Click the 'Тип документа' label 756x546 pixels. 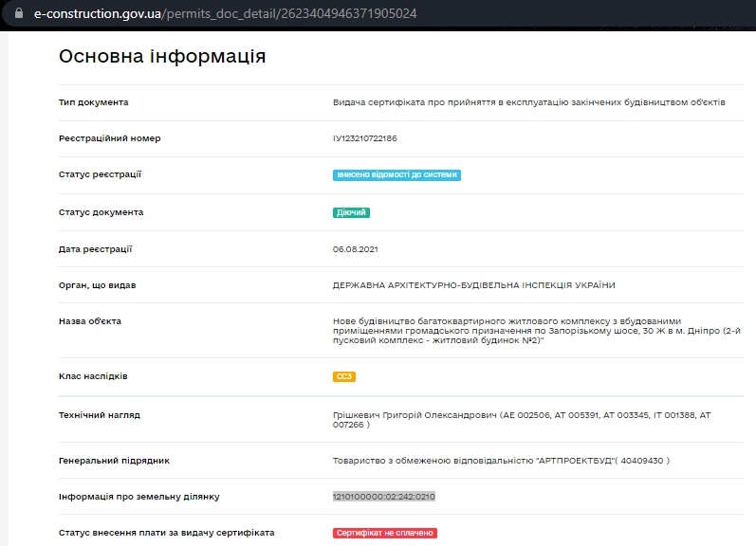click(x=94, y=102)
